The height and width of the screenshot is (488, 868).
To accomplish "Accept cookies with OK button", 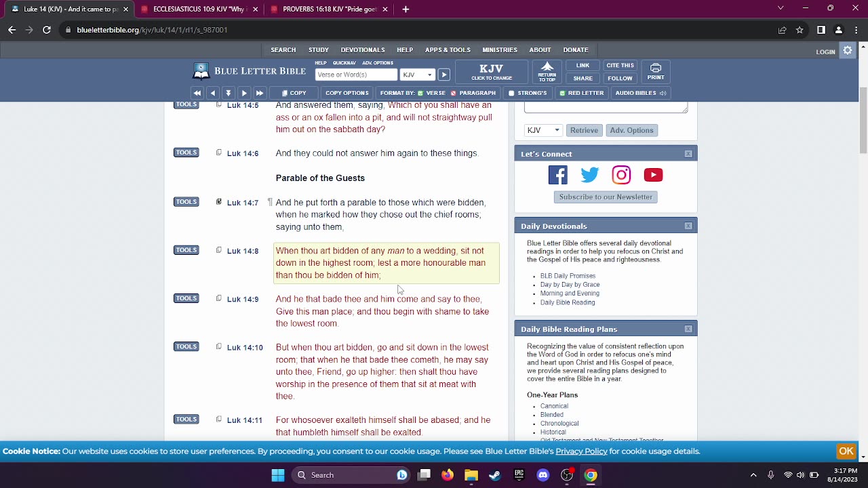I will pos(846,451).
